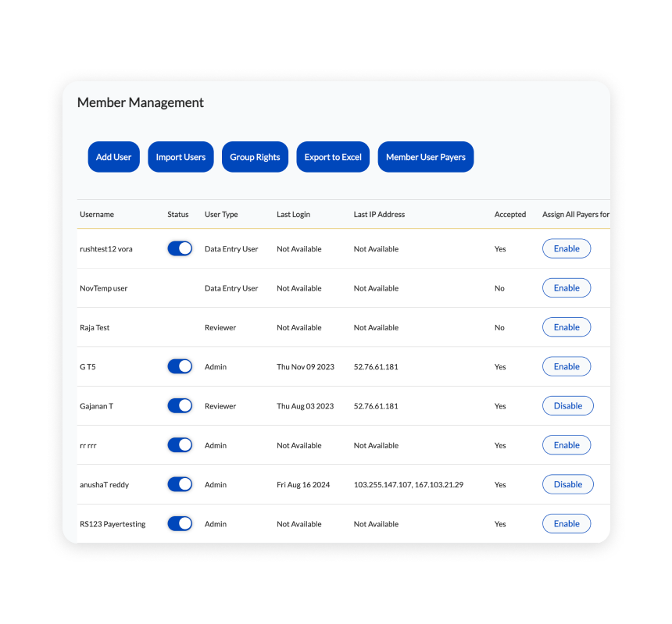Click the Add User button
Screen dimensions: 672x624
pos(113,157)
